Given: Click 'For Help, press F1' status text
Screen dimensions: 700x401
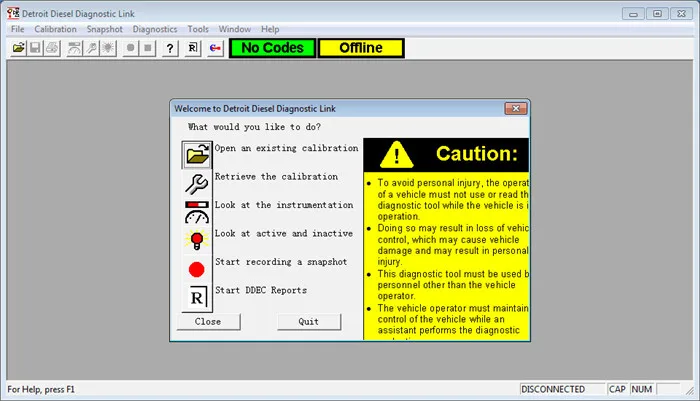Looking at the screenshot, I should coord(41,389).
